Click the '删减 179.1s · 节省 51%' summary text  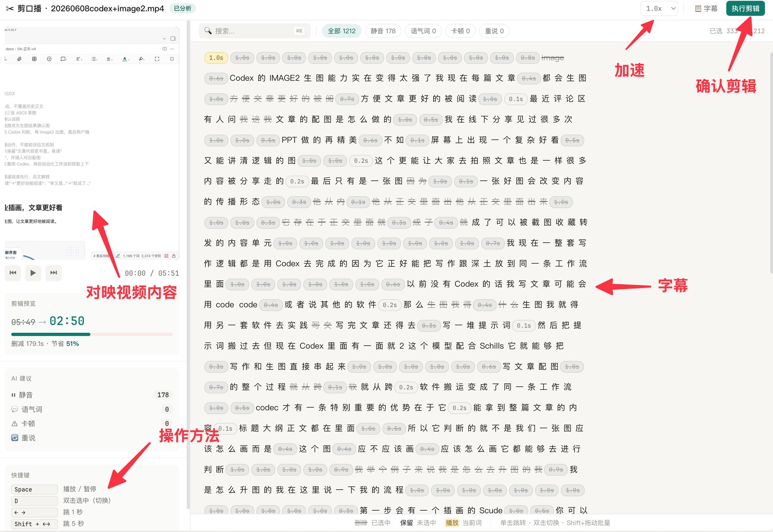click(45, 344)
